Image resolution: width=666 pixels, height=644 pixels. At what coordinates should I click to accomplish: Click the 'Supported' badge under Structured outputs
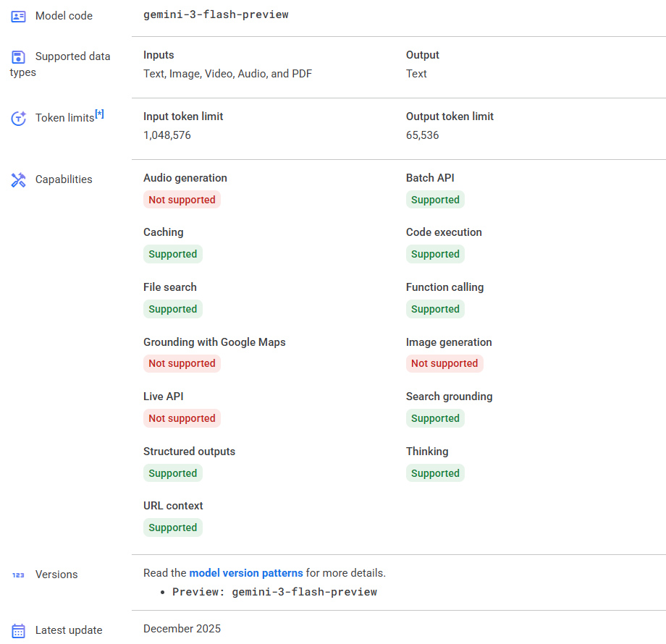click(x=173, y=473)
